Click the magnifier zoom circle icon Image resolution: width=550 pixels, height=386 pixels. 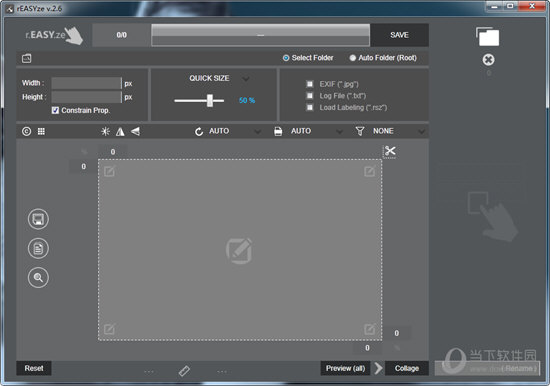[38, 278]
